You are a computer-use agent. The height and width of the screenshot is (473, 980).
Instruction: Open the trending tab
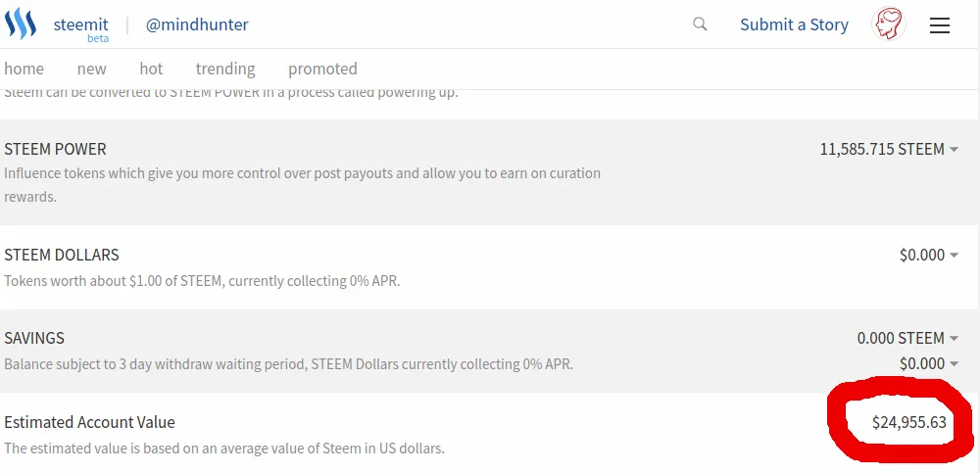click(x=225, y=69)
